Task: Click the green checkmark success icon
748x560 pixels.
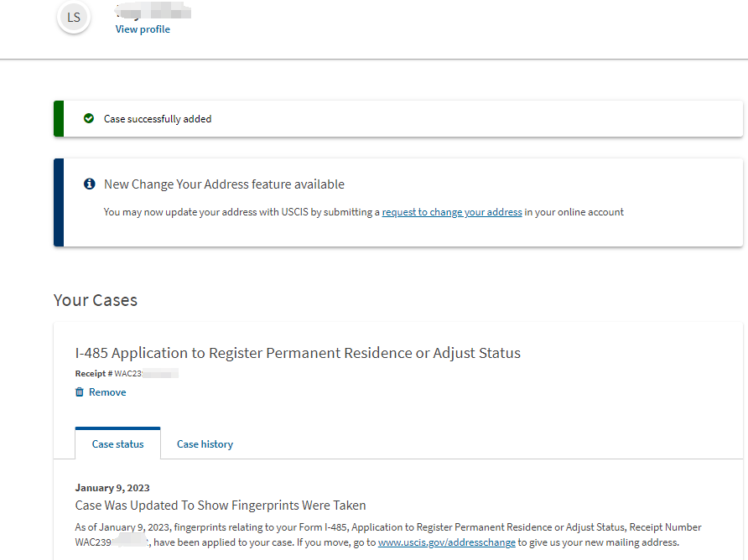Action: point(89,119)
